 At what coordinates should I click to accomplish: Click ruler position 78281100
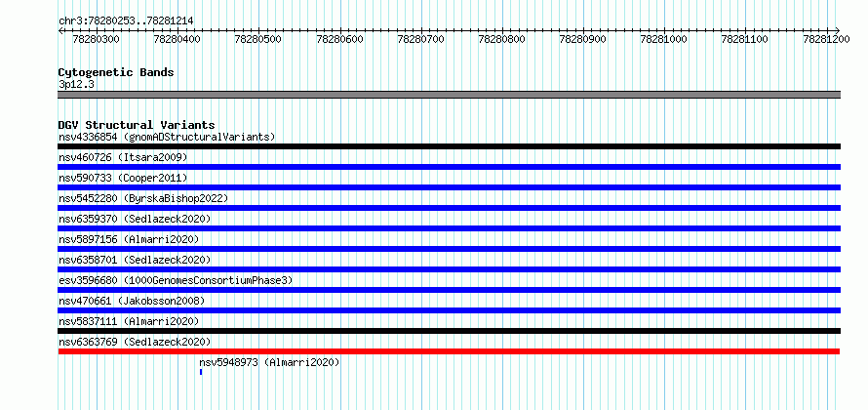[746, 39]
